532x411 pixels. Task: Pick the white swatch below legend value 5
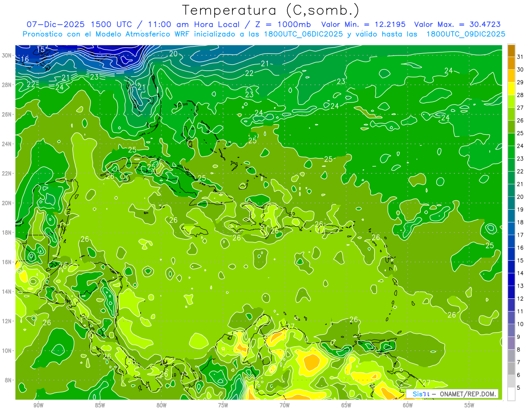coord(511,394)
